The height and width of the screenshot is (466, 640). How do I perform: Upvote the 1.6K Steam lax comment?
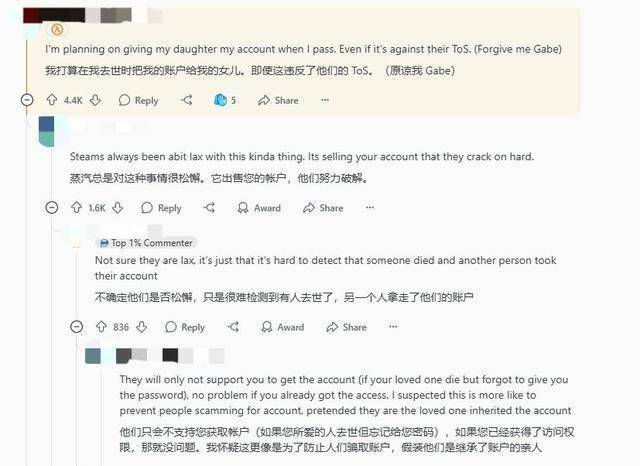click(76, 208)
